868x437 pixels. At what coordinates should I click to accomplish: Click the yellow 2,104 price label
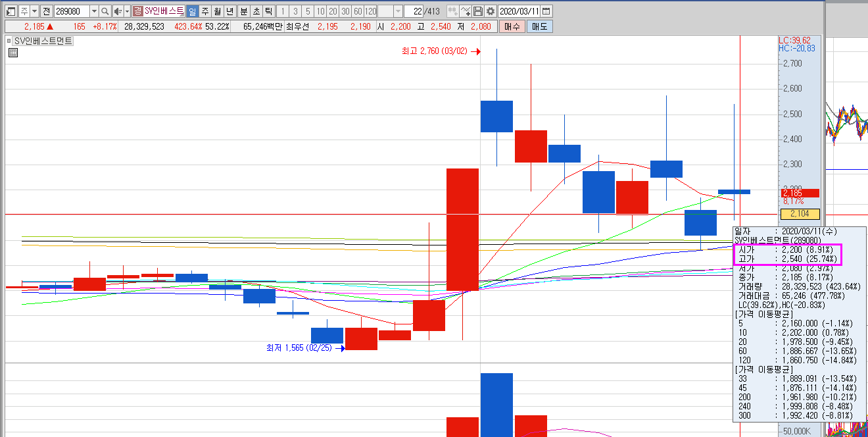coord(800,214)
